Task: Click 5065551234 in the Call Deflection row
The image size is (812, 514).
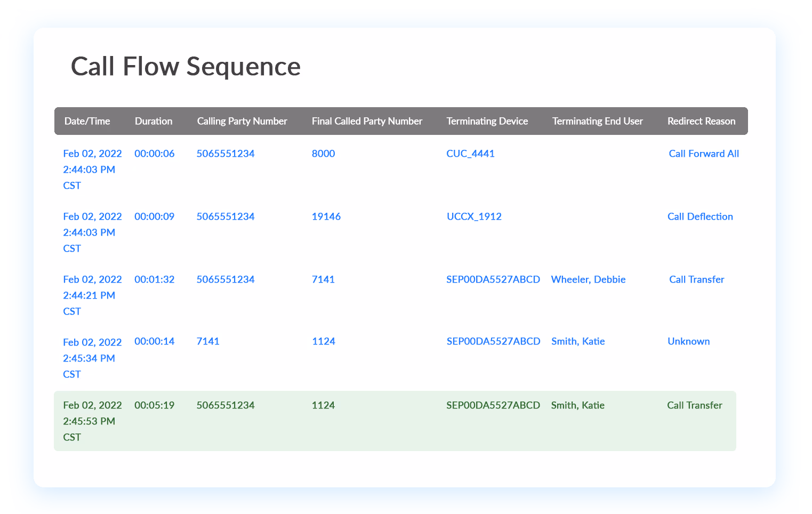Action: pos(226,216)
